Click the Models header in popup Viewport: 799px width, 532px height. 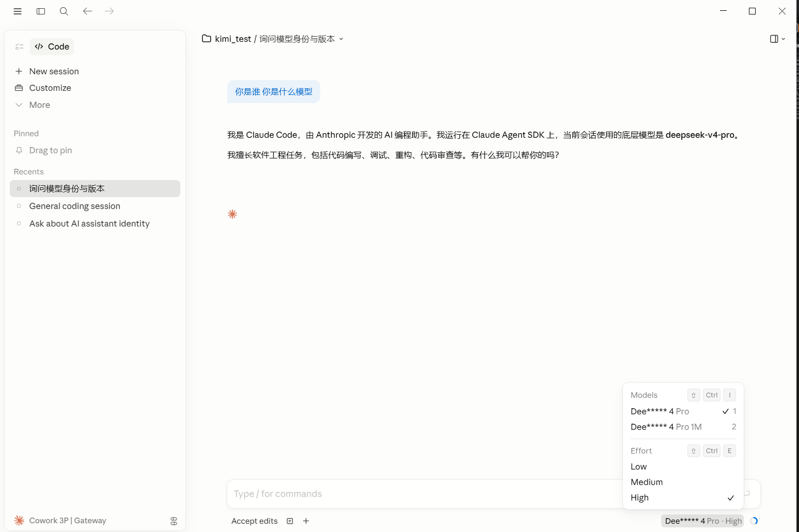644,395
